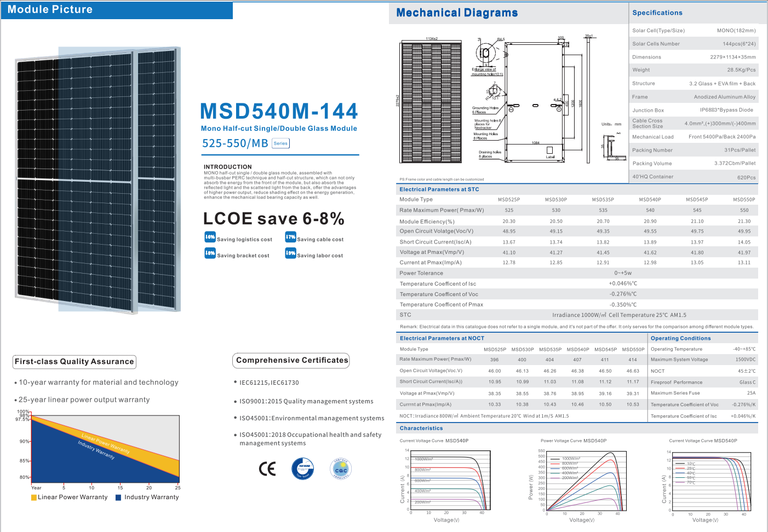Click the 17% saving cable cost icon
The width and height of the screenshot is (768, 532).
click(290, 237)
